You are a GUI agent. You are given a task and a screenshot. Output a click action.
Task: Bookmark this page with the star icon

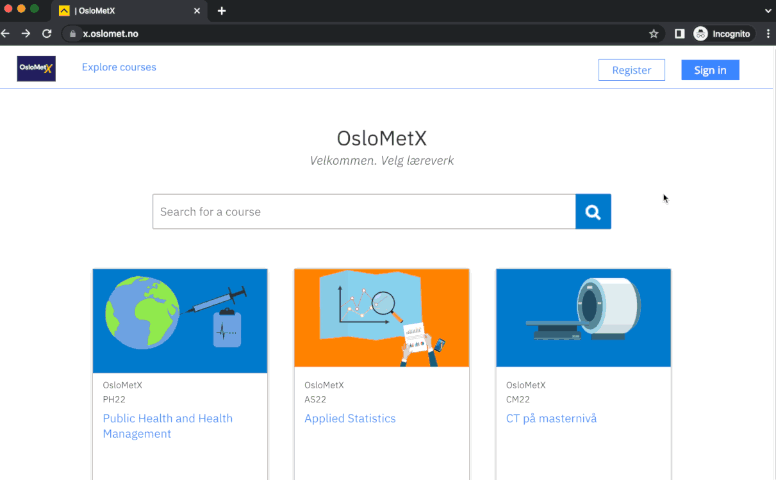(x=653, y=34)
